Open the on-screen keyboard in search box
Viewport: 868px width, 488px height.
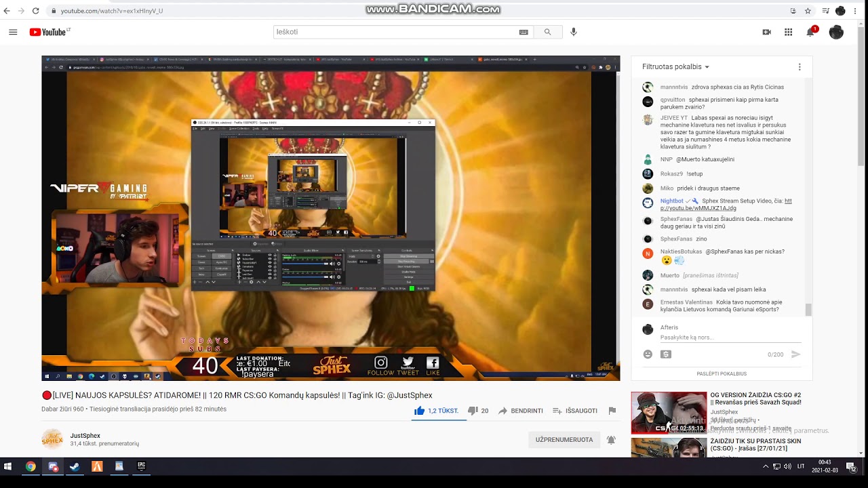coord(524,32)
